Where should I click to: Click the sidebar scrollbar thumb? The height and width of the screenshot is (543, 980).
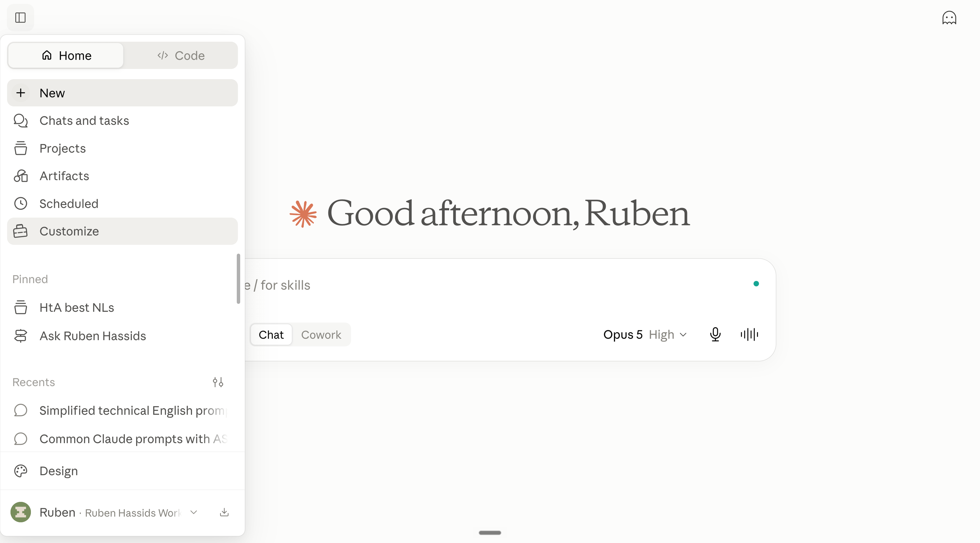click(x=238, y=279)
